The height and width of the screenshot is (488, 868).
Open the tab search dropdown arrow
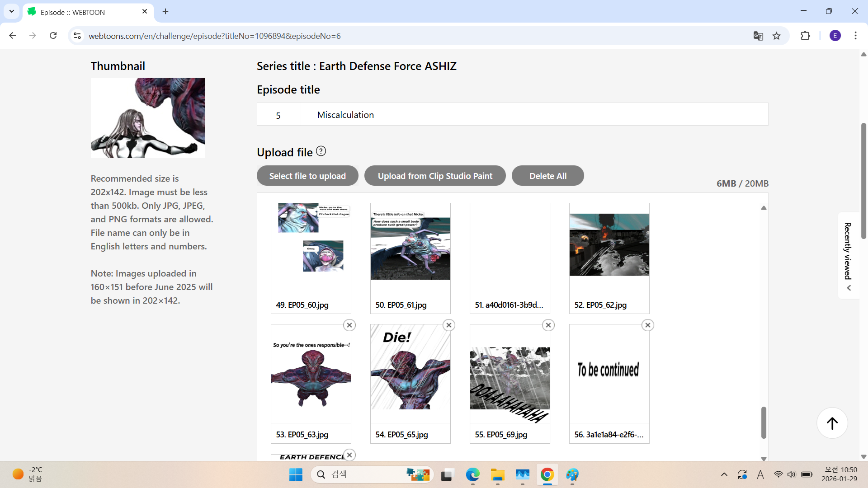coord(12,12)
